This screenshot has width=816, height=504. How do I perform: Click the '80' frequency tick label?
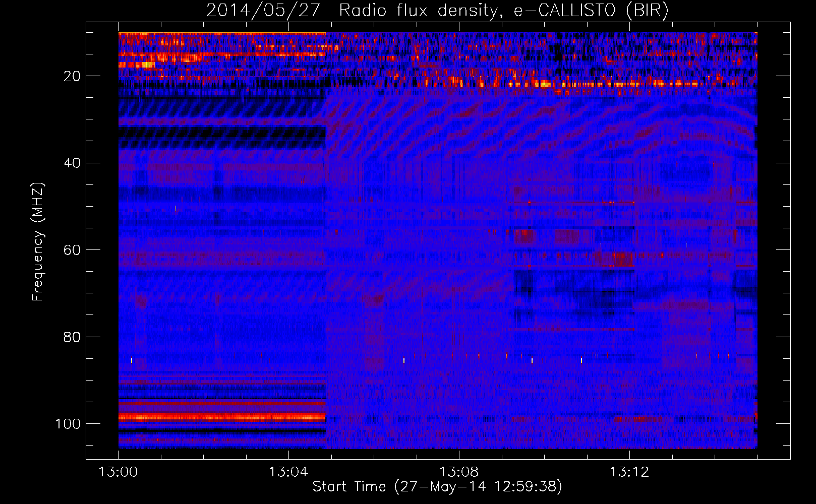(x=72, y=337)
